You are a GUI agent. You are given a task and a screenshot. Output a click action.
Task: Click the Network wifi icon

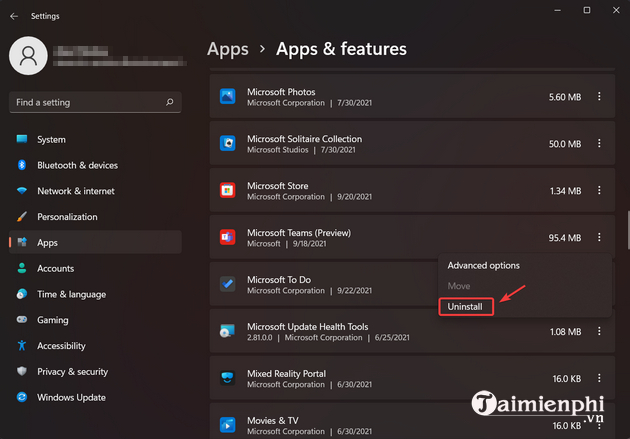22,190
